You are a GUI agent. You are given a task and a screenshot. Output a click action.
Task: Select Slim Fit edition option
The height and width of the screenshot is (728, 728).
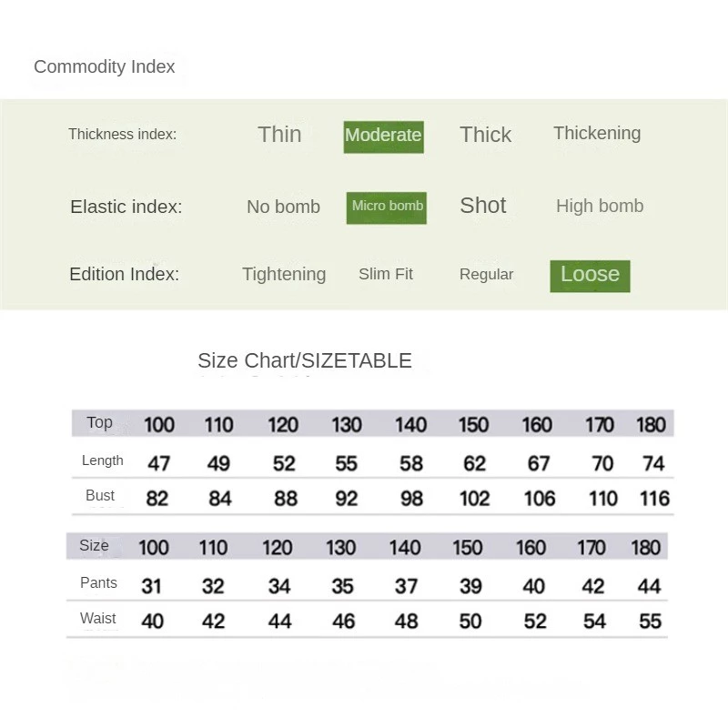385,274
